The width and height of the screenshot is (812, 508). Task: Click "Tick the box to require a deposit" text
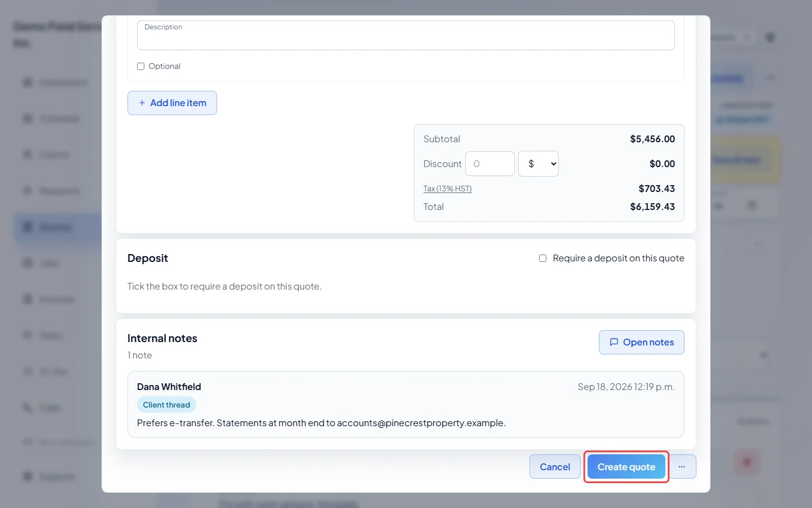click(x=224, y=286)
